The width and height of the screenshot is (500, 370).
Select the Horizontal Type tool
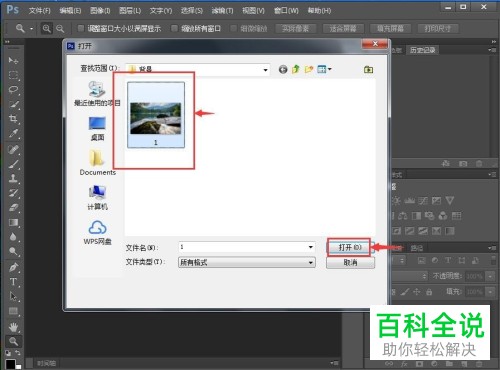(x=13, y=282)
